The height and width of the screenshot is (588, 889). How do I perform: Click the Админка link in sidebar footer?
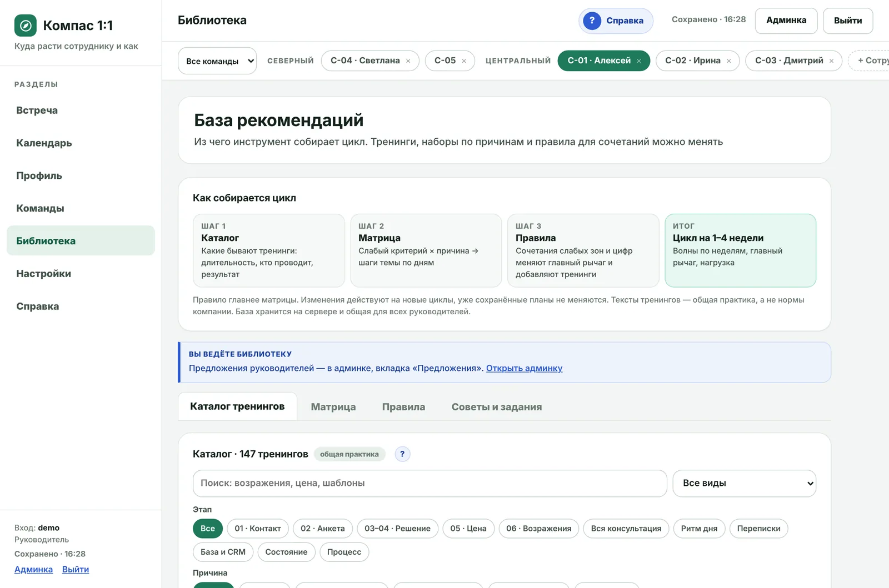[x=34, y=569]
